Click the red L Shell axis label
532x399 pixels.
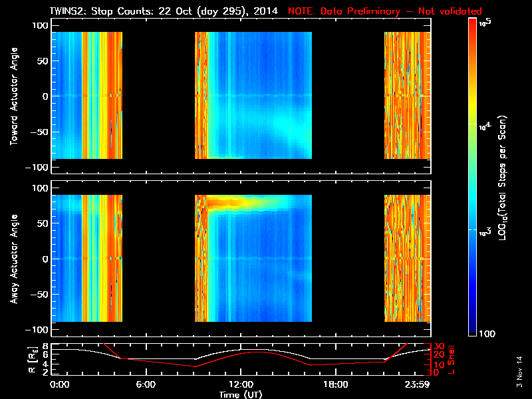point(452,359)
